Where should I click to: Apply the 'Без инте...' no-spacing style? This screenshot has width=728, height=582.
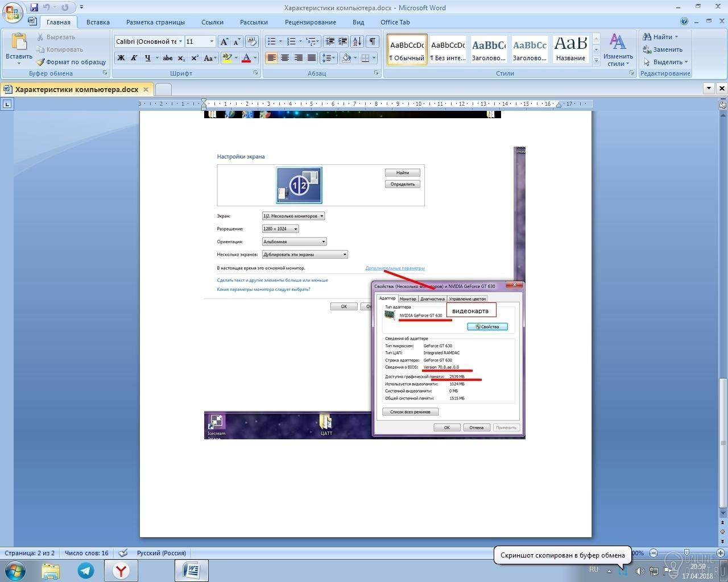click(x=448, y=49)
